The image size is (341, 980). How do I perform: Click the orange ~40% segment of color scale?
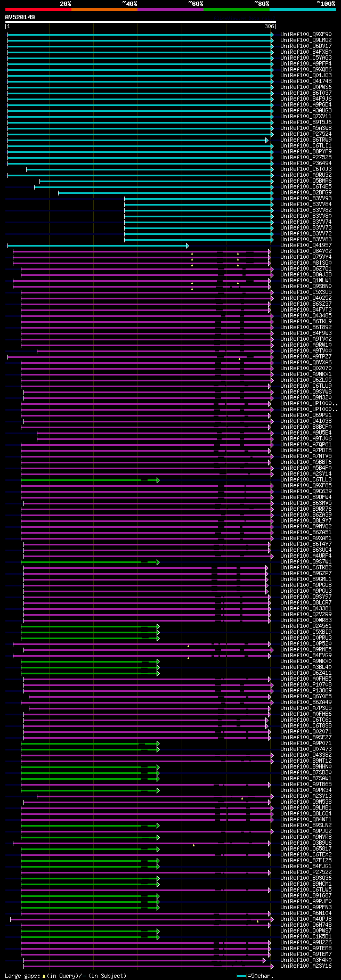104,9
